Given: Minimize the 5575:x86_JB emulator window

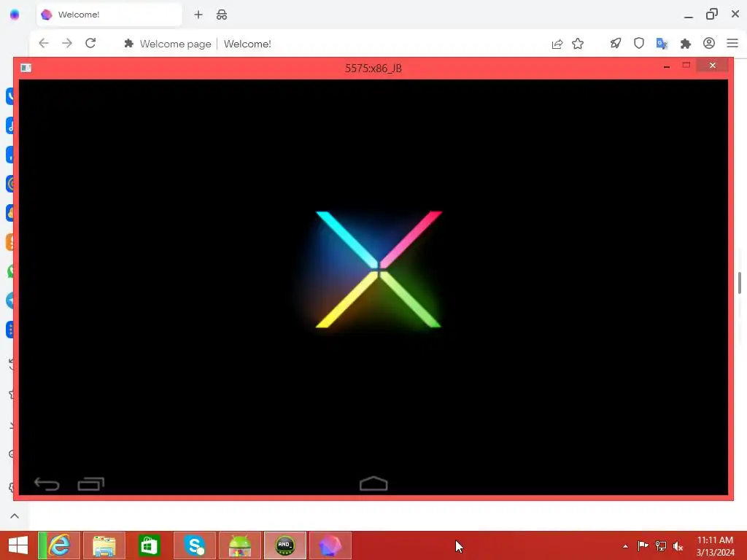Looking at the screenshot, I should (667, 66).
